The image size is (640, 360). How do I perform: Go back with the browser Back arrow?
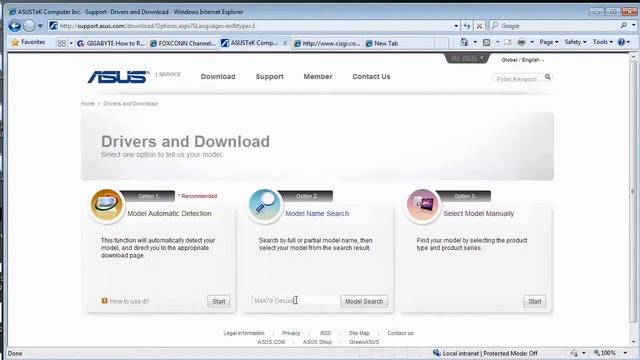15,26
